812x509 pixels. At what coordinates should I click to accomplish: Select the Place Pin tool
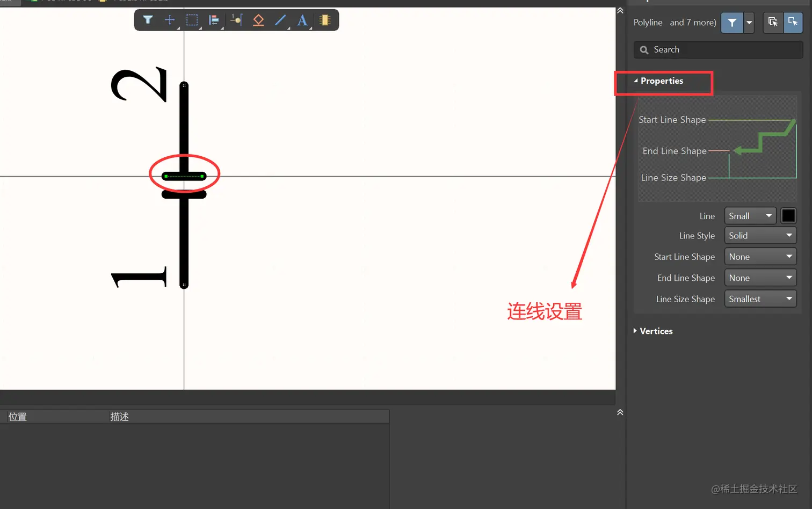pos(236,20)
